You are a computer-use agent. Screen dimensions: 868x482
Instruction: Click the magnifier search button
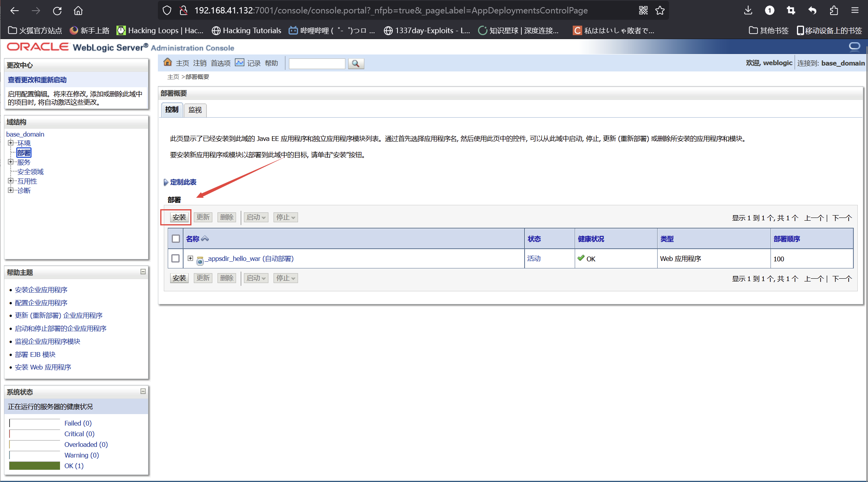coord(356,64)
